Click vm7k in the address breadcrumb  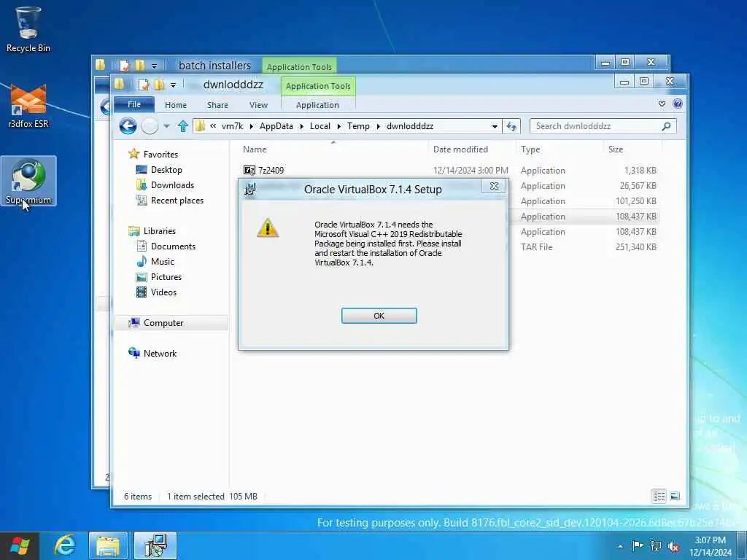click(232, 126)
